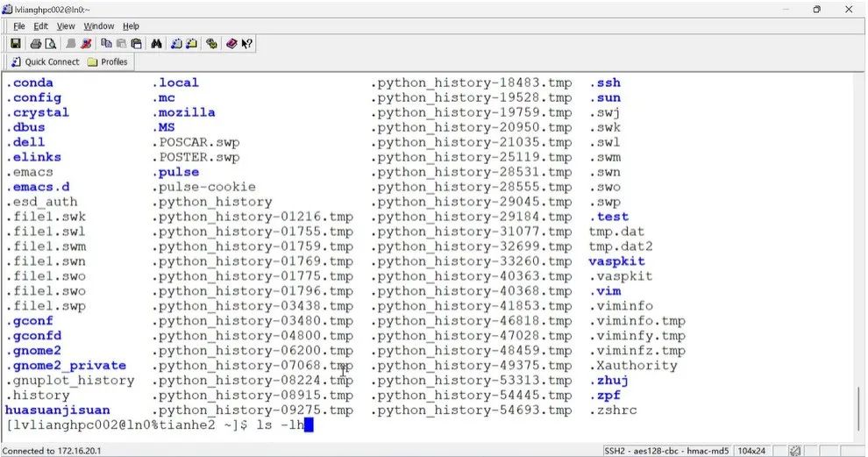Click the '.pulse-cookie' file name

(203, 187)
